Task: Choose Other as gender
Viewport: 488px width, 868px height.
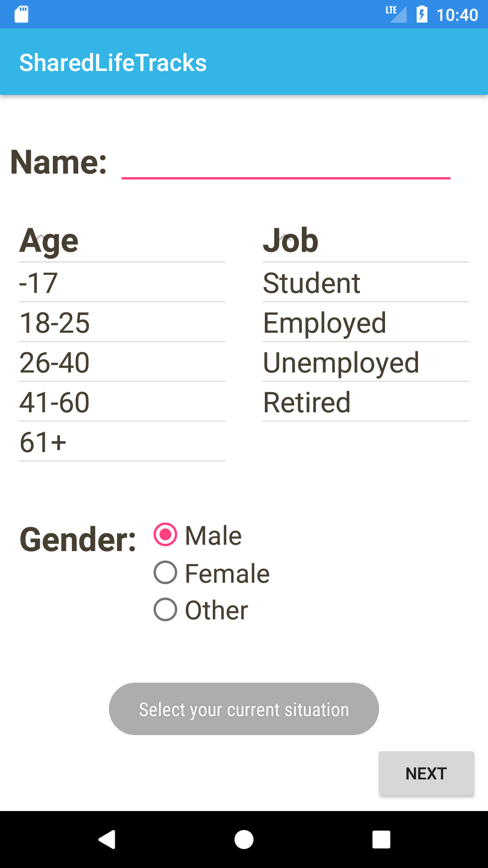Action: (165, 609)
